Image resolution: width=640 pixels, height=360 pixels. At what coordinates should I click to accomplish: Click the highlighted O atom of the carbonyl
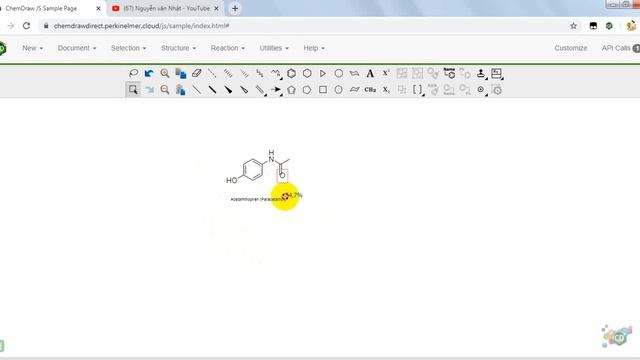(x=282, y=176)
